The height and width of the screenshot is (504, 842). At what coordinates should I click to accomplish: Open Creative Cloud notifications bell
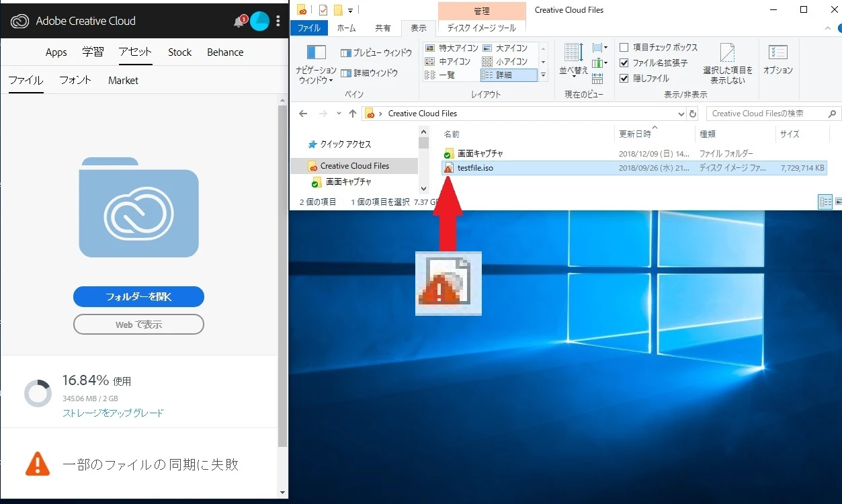[x=239, y=22]
